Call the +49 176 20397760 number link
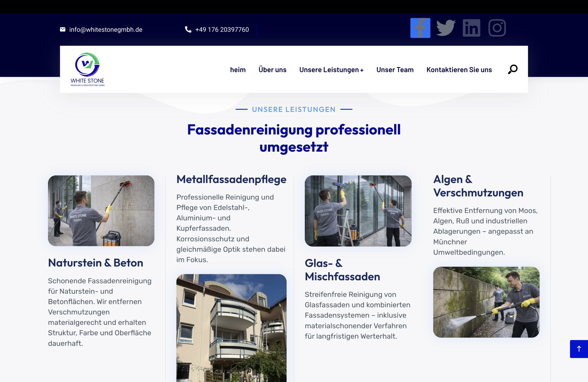Viewport: 588px width, 382px height. coord(222,30)
